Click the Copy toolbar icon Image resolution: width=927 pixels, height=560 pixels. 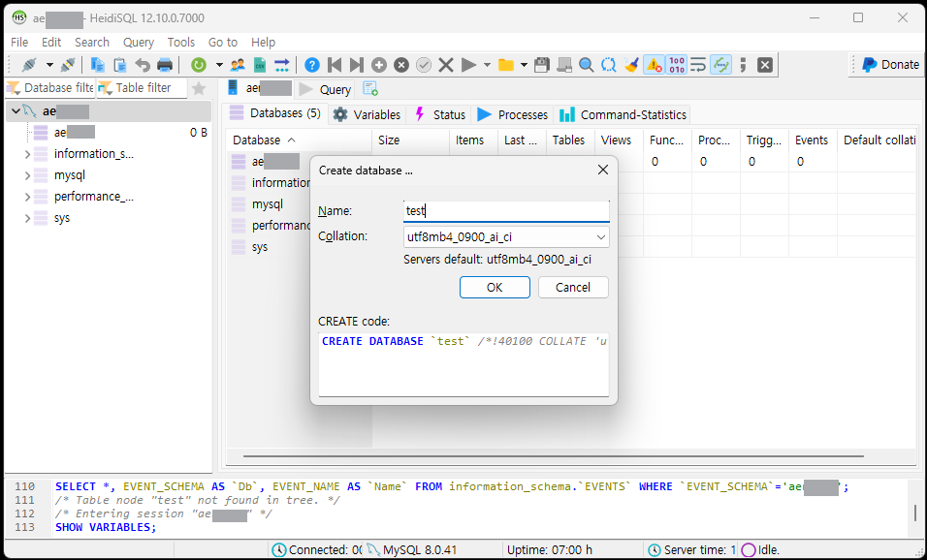98,64
